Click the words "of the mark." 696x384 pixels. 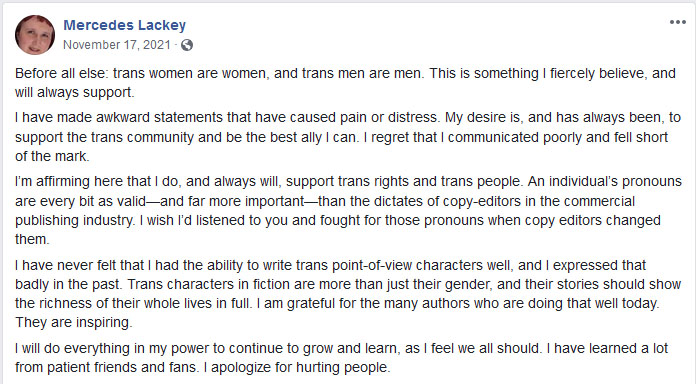pos(52,156)
